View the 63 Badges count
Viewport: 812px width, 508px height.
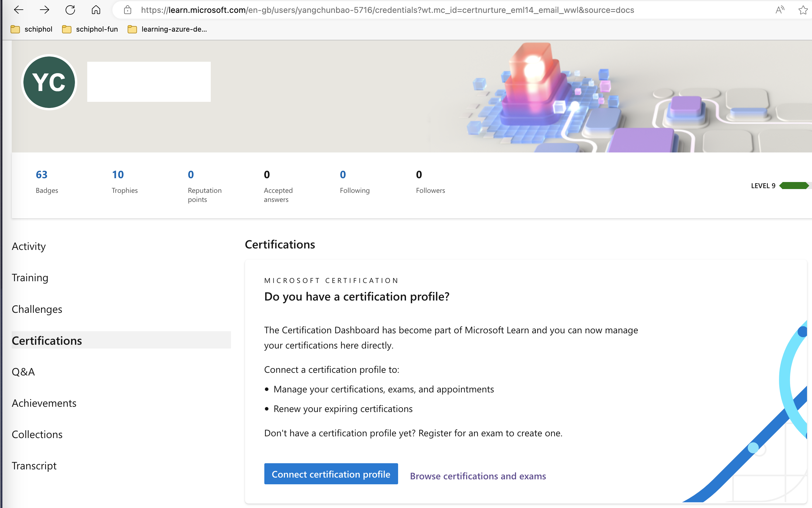(42, 175)
